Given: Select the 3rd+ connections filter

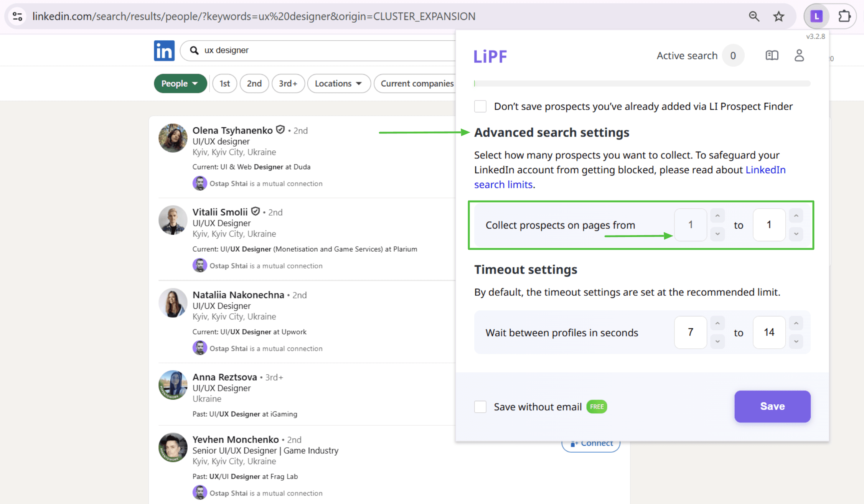Looking at the screenshot, I should tap(288, 83).
